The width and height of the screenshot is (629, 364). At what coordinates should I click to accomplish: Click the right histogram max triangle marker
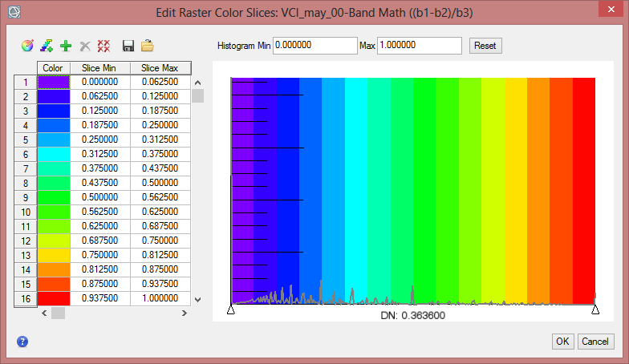tap(595, 309)
